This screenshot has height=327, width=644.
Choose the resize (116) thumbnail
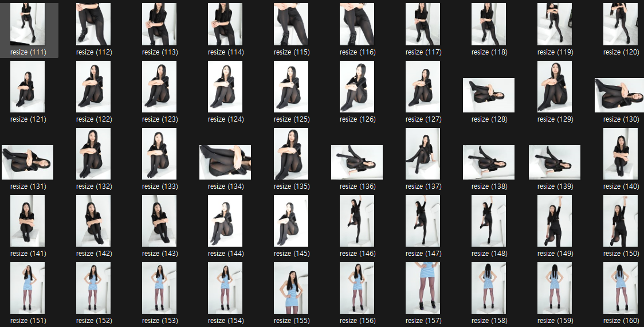tap(357, 24)
